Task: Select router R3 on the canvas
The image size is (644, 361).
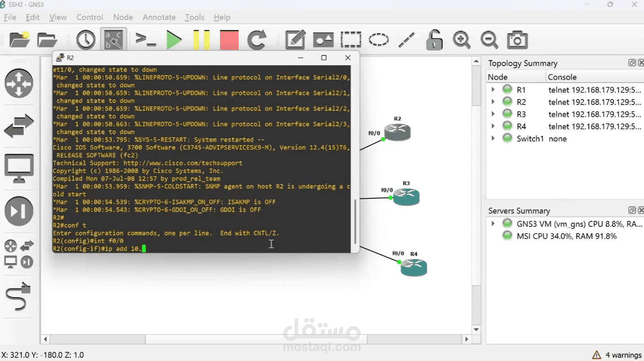Action: pyautogui.click(x=406, y=197)
